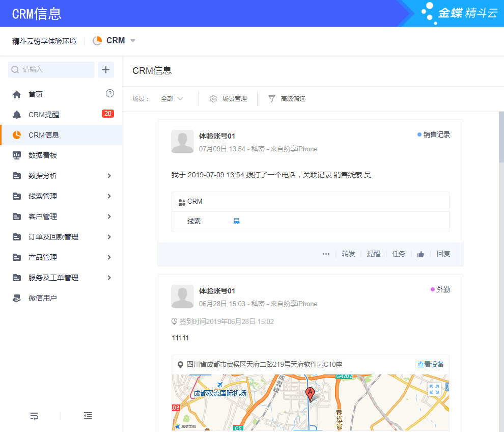Open CRM提醒 menu item
The width and height of the screenshot is (504, 432).
click(x=61, y=115)
